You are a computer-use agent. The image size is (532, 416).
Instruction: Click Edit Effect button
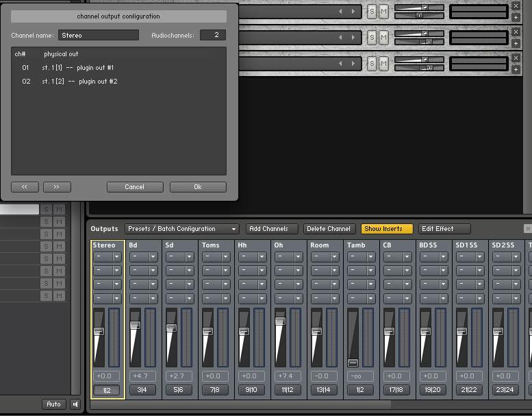point(444,229)
